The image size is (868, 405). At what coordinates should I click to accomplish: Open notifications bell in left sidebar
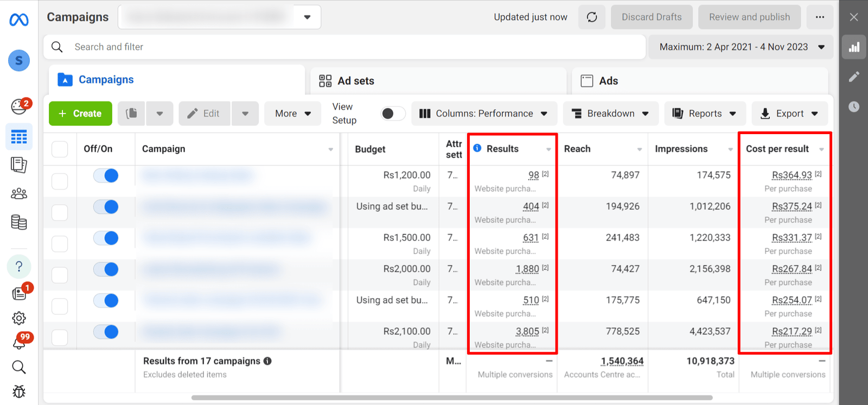pyautogui.click(x=19, y=342)
